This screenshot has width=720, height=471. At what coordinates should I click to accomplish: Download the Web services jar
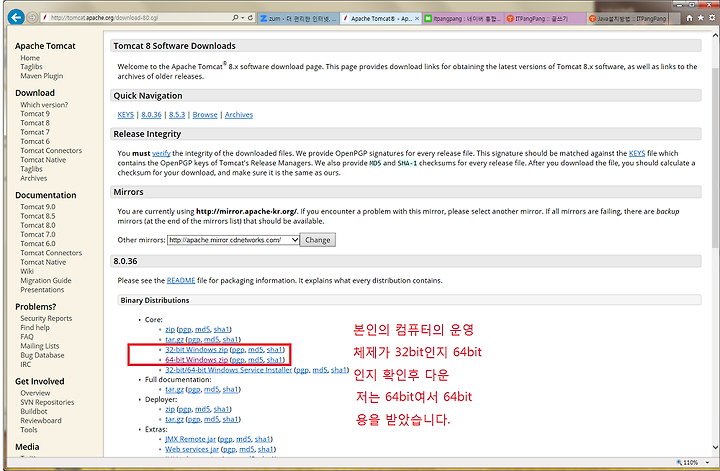click(x=192, y=449)
